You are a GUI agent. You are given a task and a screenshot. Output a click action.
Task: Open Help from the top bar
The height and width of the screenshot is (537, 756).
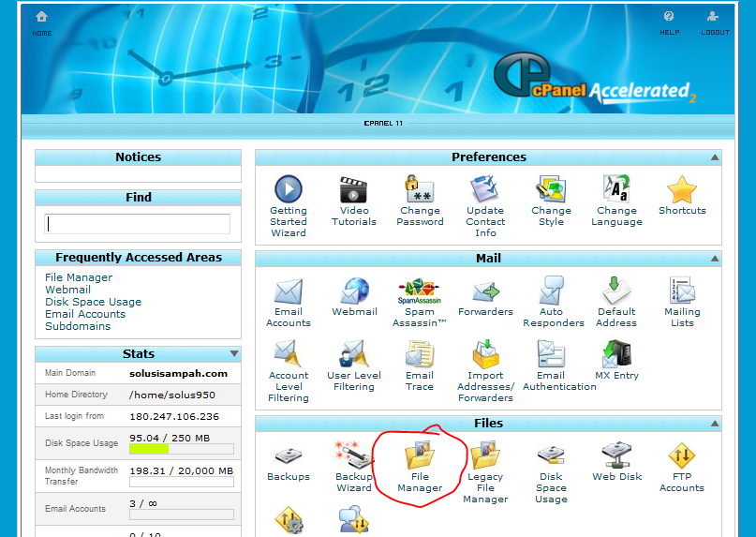(x=669, y=17)
